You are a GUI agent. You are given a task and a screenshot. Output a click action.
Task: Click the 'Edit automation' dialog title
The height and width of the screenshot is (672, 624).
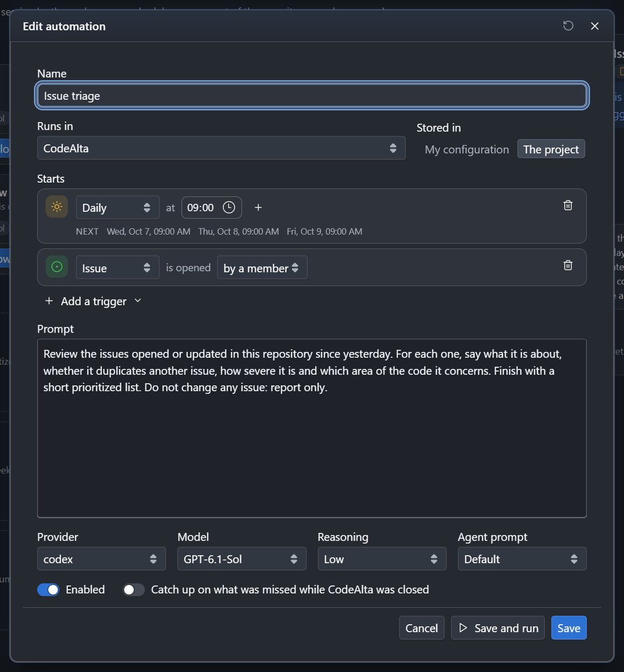[64, 26]
